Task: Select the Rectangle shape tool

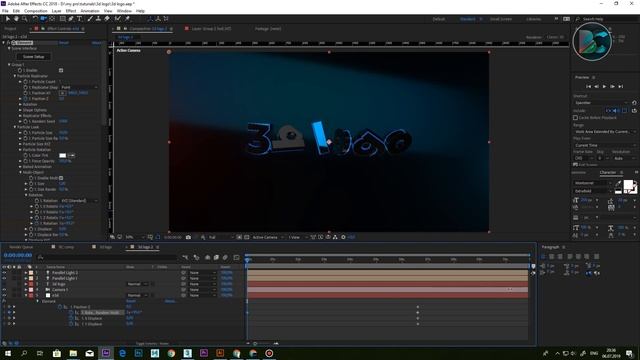Action: [62, 19]
